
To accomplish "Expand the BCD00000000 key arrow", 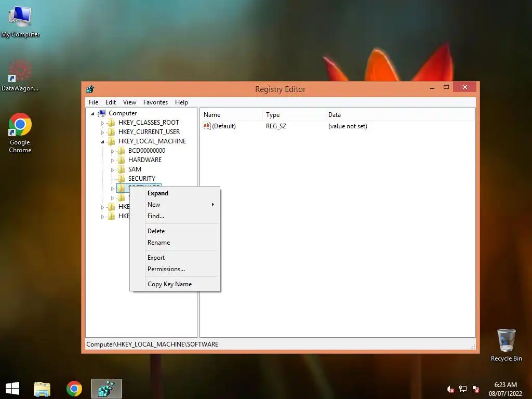I will point(112,151).
